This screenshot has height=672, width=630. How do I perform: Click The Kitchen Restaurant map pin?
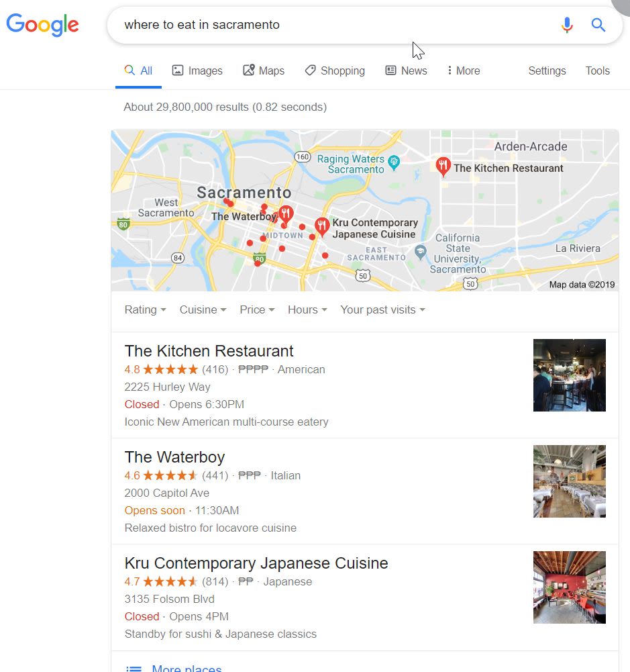(443, 166)
